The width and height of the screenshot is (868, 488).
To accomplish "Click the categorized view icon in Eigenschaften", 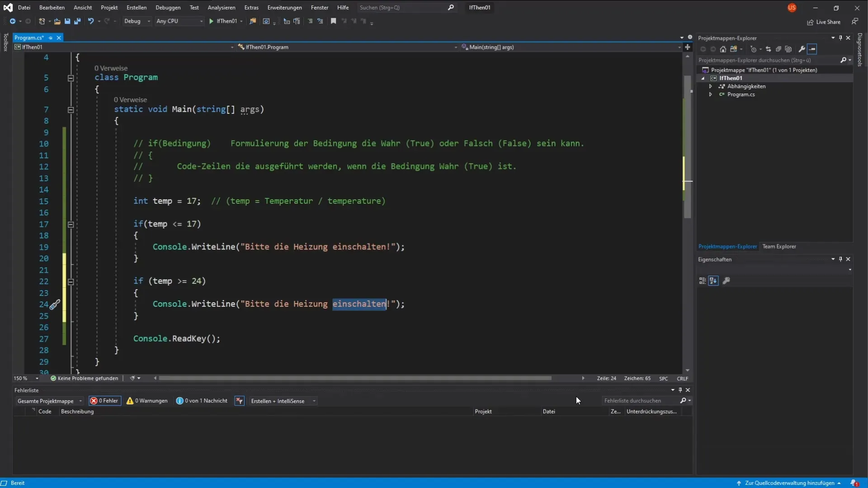I will pos(703,281).
